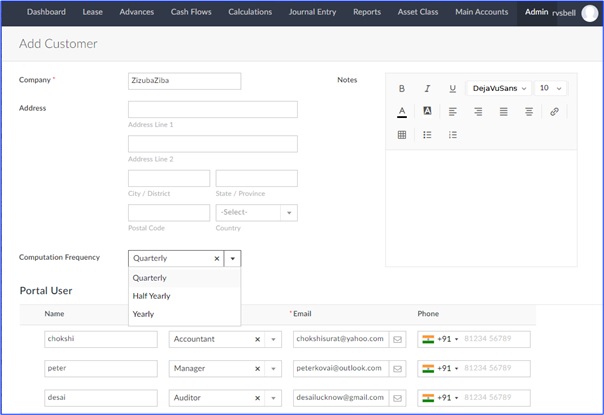Click the Address Line 1 field
Image resolution: width=604 pixels, height=415 pixels.
[x=212, y=110]
